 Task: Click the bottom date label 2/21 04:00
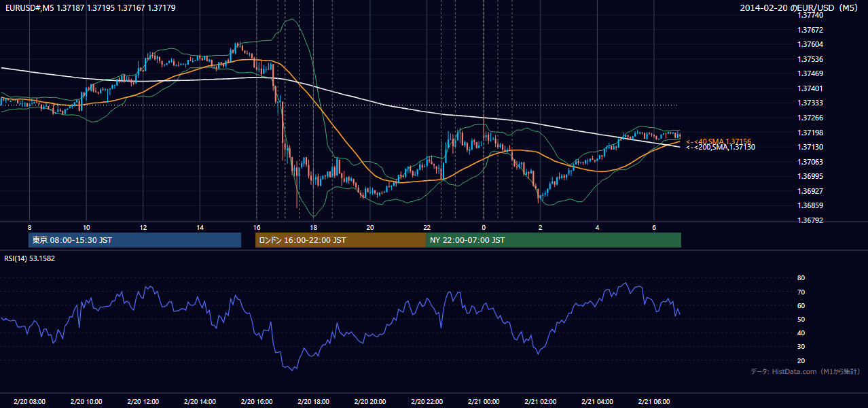pos(596,402)
